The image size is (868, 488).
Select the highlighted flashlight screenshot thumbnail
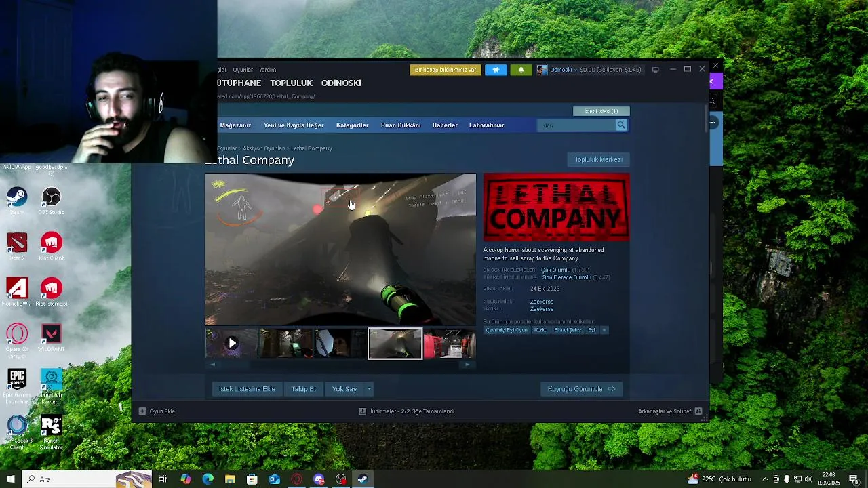[395, 344]
